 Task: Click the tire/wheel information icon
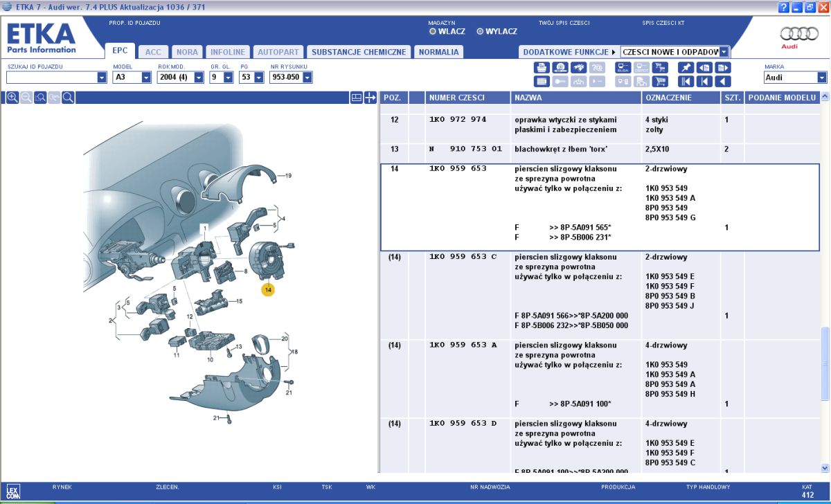pyautogui.click(x=560, y=68)
